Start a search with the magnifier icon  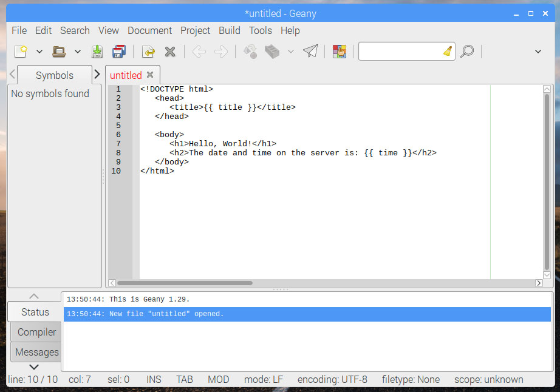tap(467, 52)
